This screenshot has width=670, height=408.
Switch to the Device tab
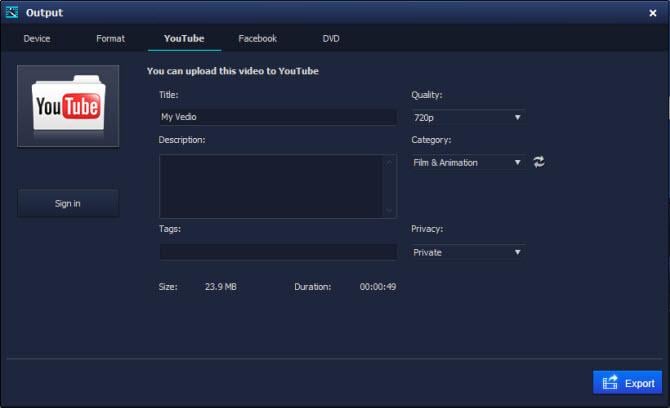tap(37, 38)
